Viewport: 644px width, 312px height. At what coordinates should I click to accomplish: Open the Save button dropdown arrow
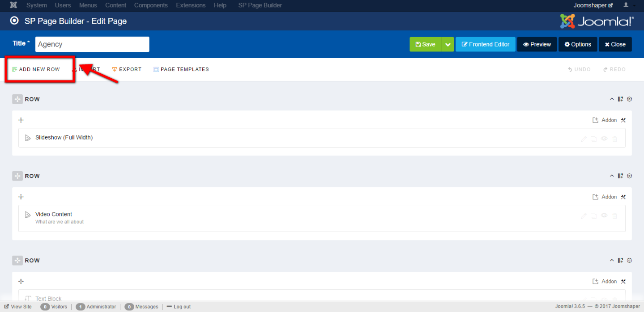click(x=448, y=44)
